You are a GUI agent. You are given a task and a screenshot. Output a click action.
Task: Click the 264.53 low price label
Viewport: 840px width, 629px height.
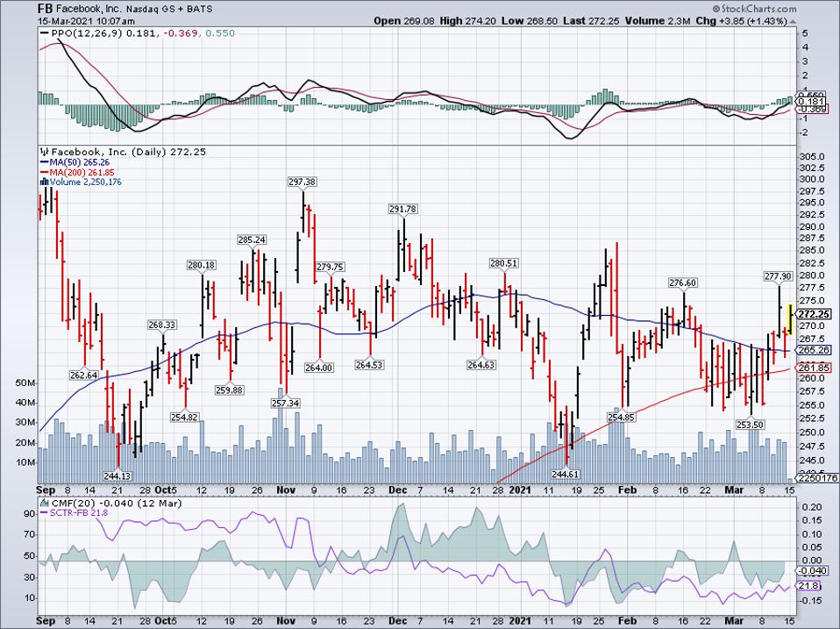click(369, 365)
